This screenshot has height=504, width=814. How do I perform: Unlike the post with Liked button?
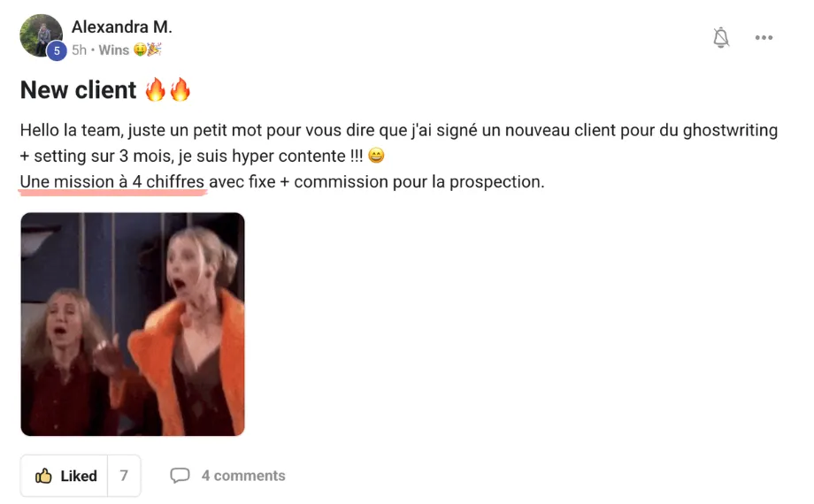point(65,476)
